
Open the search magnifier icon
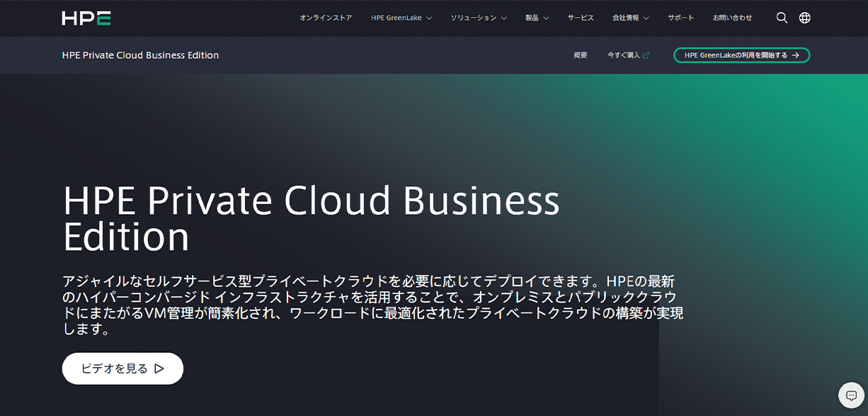click(x=782, y=18)
